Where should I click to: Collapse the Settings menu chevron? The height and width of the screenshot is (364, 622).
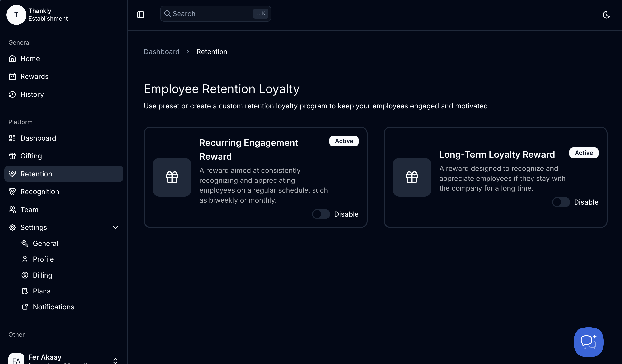(115, 227)
